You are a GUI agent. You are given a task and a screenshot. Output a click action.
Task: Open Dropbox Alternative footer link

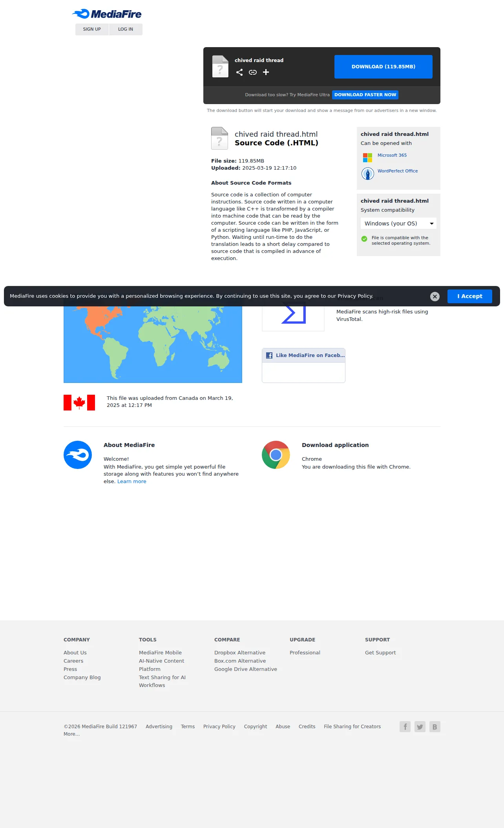pos(240,653)
